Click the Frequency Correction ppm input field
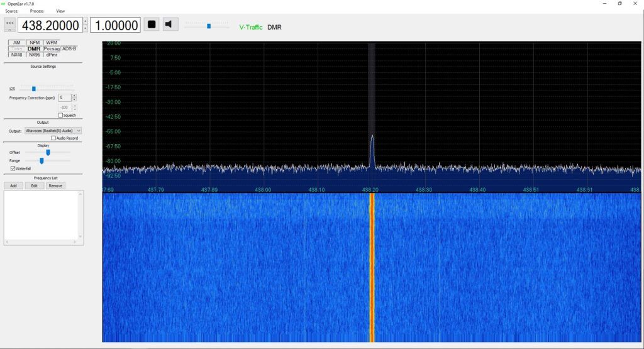Screen dimensions: 644x349 pos(65,97)
